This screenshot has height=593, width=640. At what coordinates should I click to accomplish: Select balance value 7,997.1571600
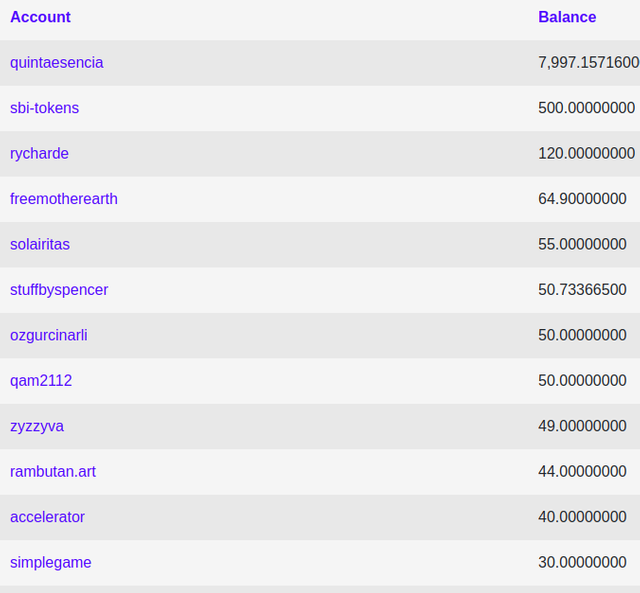point(589,63)
